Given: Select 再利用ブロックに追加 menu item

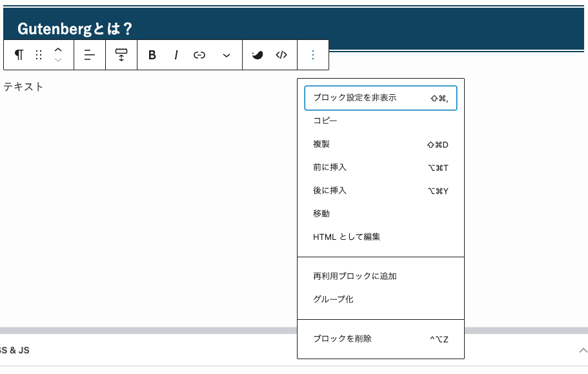Looking at the screenshot, I should (x=381, y=276).
